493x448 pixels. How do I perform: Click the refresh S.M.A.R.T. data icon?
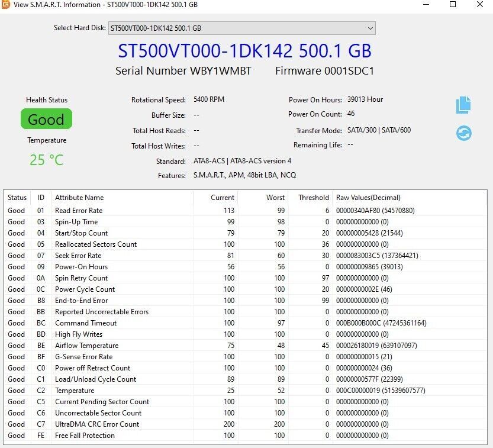(464, 133)
